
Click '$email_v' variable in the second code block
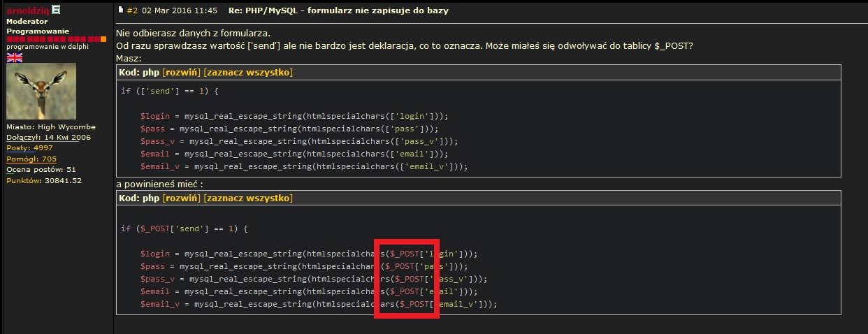(x=160, y=304)
